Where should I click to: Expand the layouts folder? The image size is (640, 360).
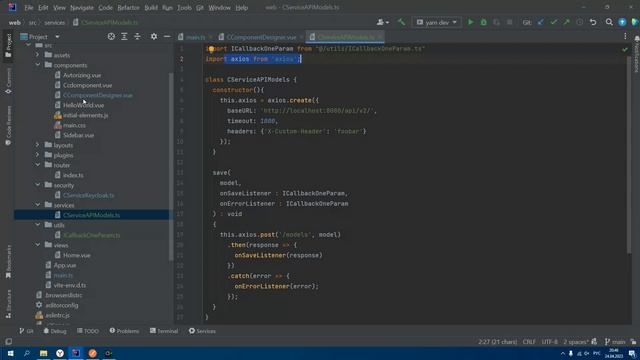click(x=38, y=145)
